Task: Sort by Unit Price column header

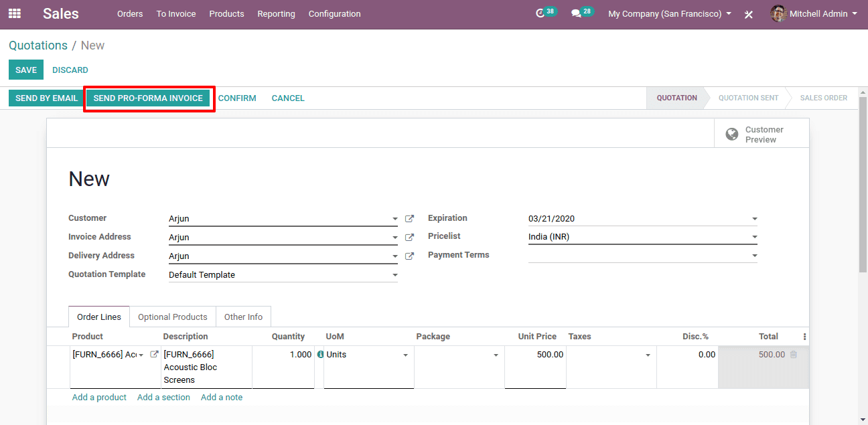Action: point(537,337)
